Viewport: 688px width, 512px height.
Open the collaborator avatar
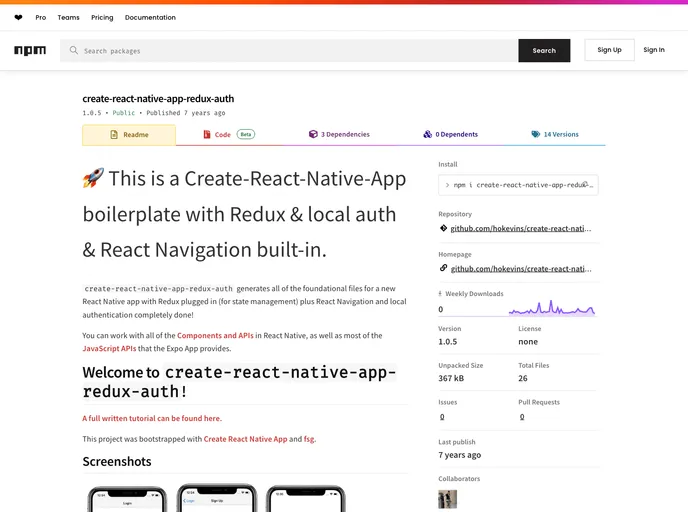[448, 499]
